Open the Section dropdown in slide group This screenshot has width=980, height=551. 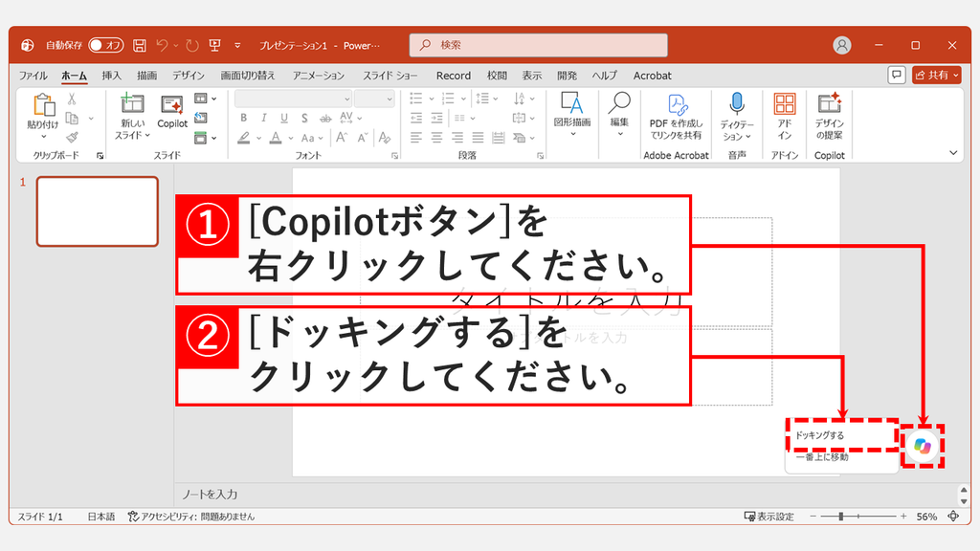(205, 138)
